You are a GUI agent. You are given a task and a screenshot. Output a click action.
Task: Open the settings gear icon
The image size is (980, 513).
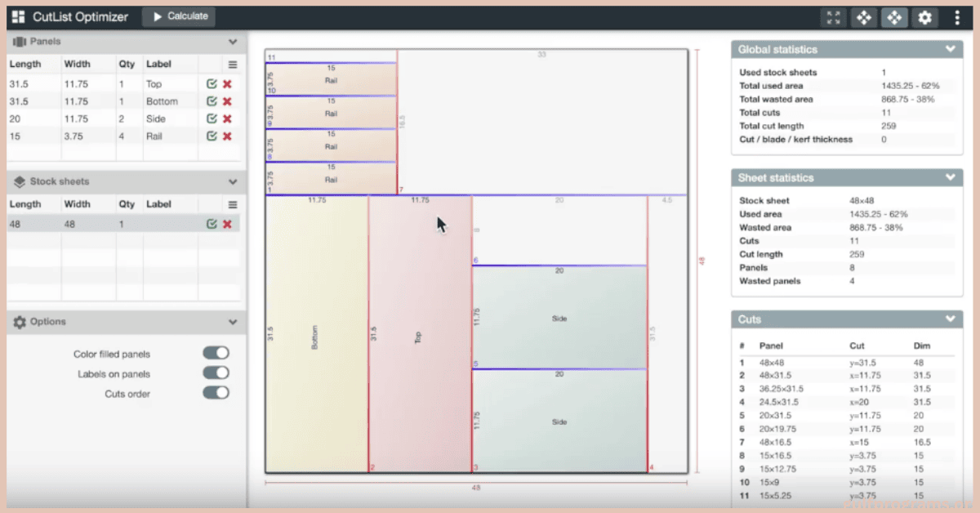[x=924, y=17]
